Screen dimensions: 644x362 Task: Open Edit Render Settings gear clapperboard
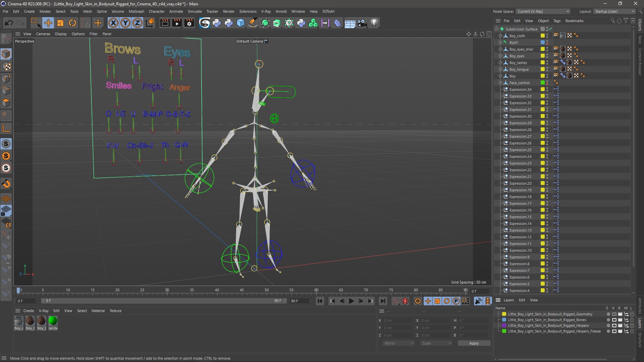[190, 23]
